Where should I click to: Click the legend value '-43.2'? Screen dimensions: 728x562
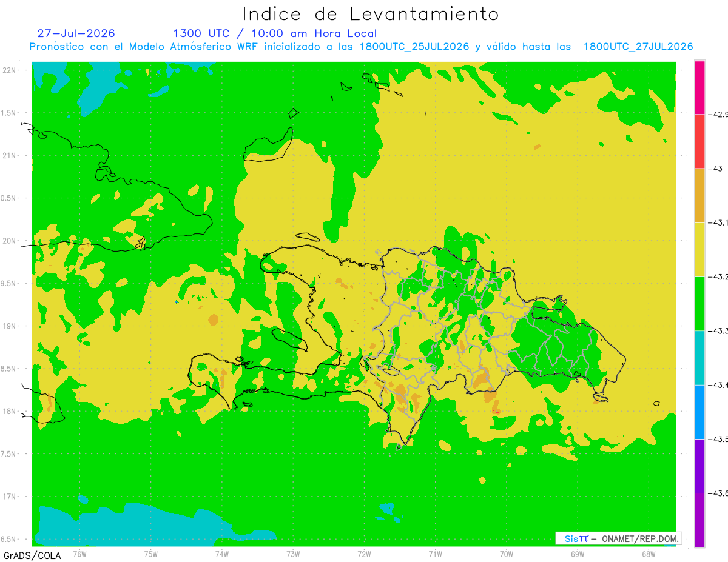coord(718,276)
